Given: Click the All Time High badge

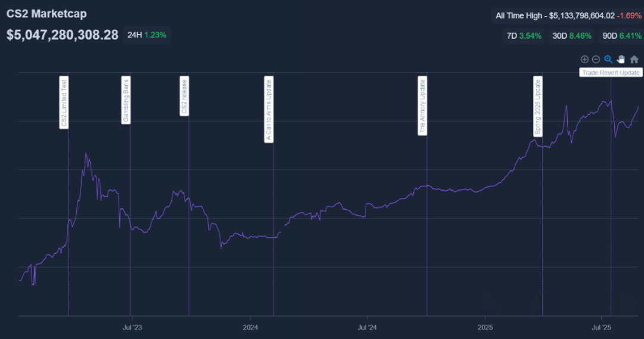Looking at the screenshot, I should pos(567,15).
